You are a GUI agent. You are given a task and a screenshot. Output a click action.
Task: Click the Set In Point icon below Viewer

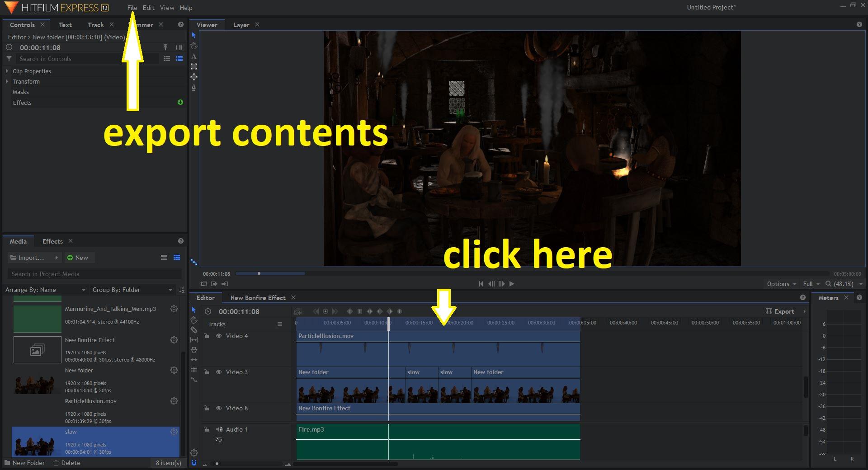click(x=214, y=284)
